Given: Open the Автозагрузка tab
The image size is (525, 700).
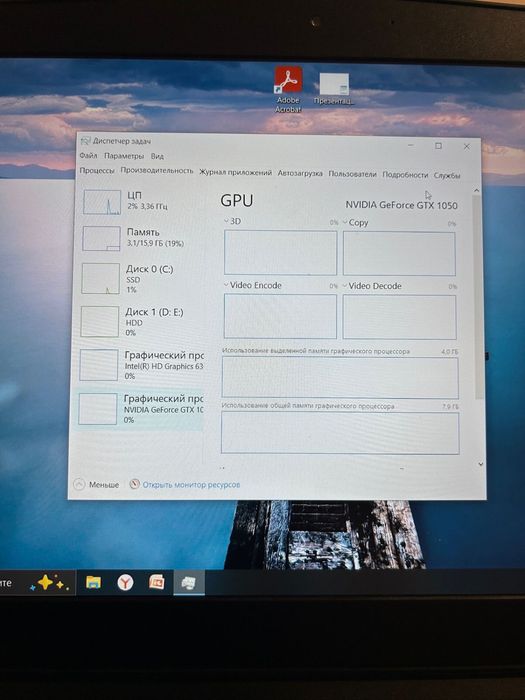Looking at the screenshot, I should coord(300,173).
